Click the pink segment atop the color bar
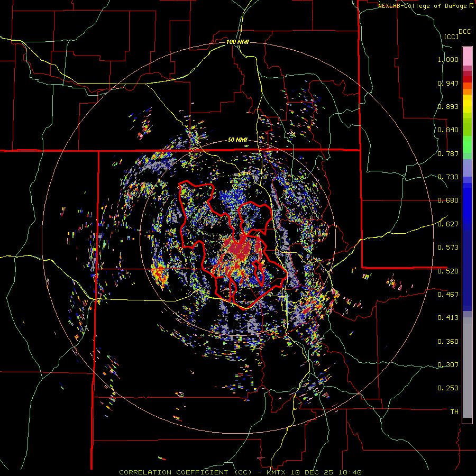This screenshot has height=476, width=476. [x=467, y=57]
